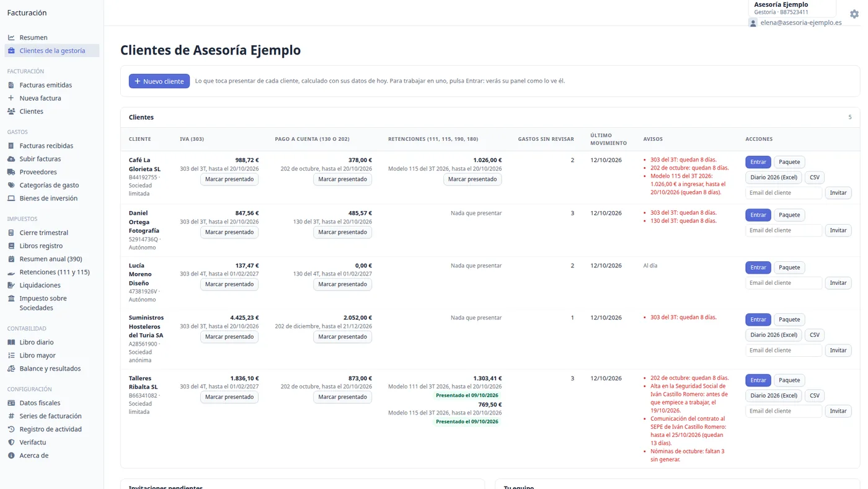
Task: Click the hash icon for Series de facturación
Action: point(11,416)
